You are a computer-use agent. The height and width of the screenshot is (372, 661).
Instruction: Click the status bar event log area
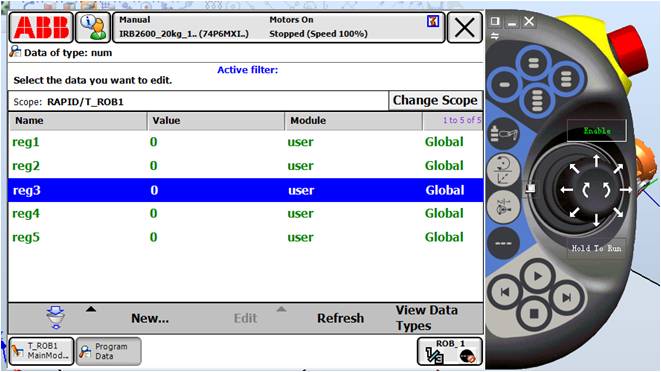pyautogui.click(x=278, y=27)
